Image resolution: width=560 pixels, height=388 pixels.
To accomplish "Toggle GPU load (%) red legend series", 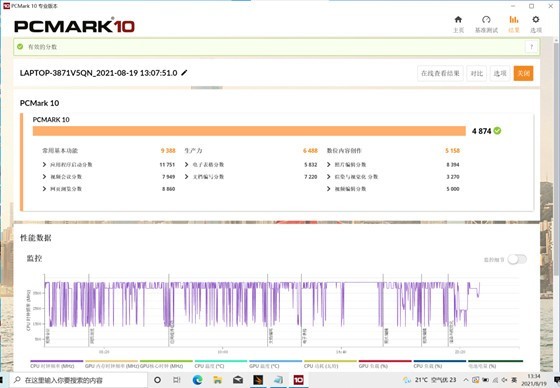I will click(x=385, y=364).
